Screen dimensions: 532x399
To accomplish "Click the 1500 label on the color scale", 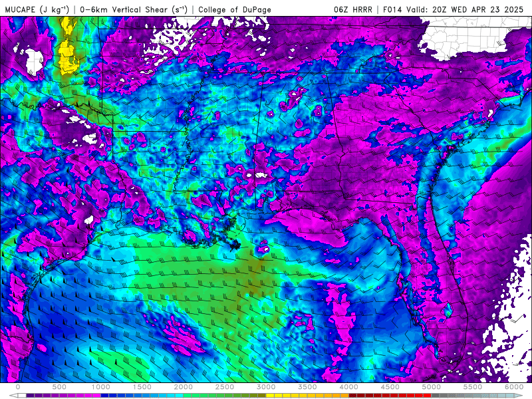I will [142, 387].
